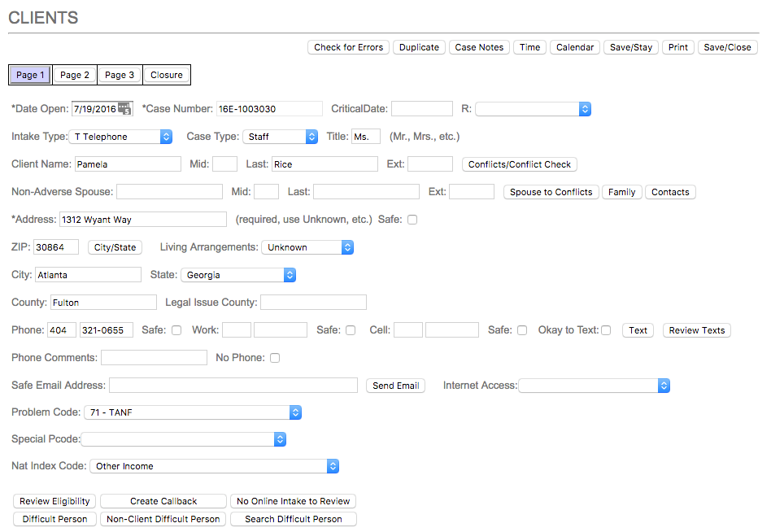Expand the State dropdown showing Georgia
The height and width of the screenshot is (532, 771).
tap(237, 275)
